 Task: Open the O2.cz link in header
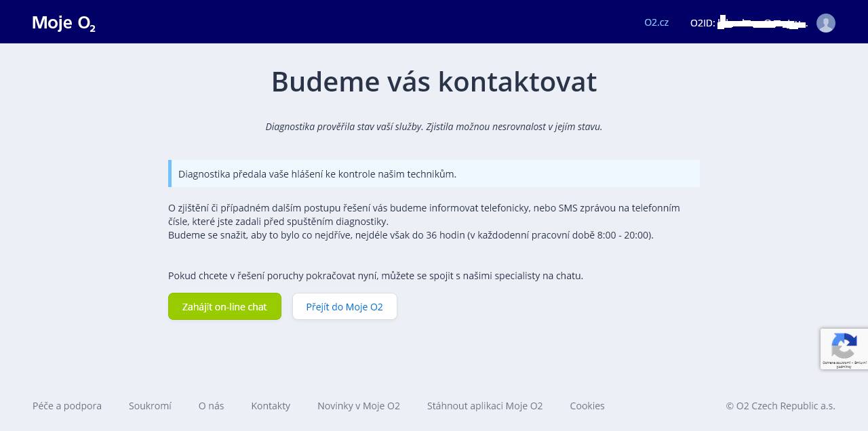[x=656, y=22]
